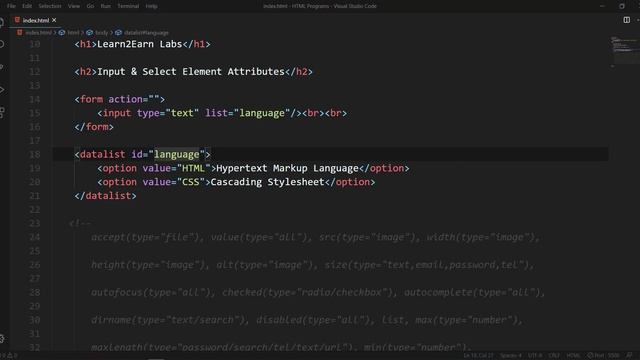Open the Extensions view in activity bar
Image resolution: width=640 pixels, height=360 pixels.
(2, 113)
